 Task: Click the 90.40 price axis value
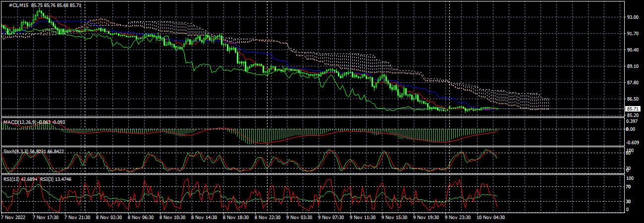(632, 50)
